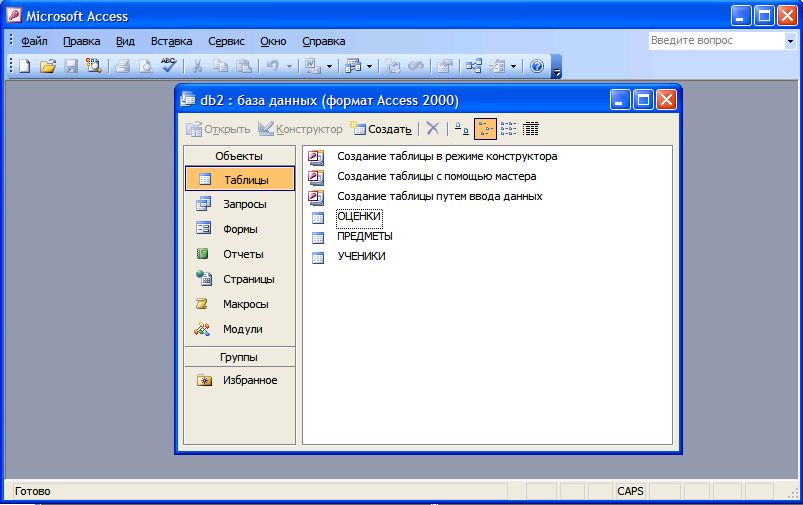Open the Relationships (schema) window icon
Viewport: 803px width, 505px height.
coord(474,66)
